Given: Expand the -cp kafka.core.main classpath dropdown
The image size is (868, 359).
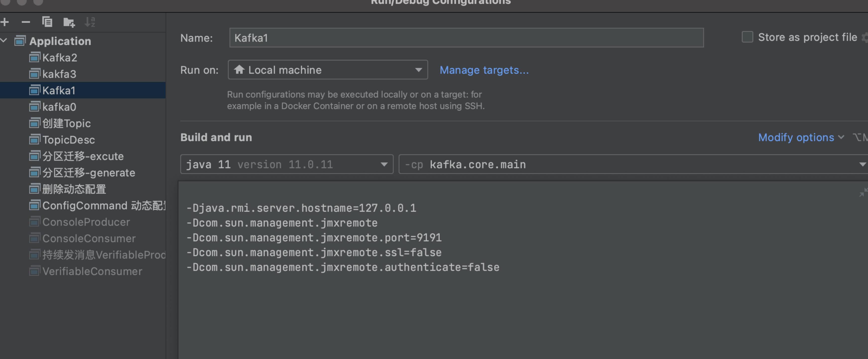Looking at the screenshot, I should (862, 164).
